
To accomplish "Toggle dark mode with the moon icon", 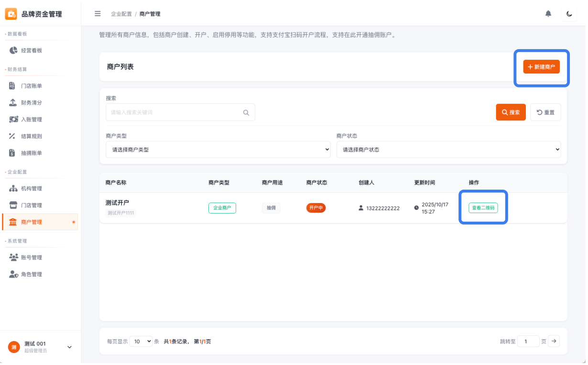I will coord(569,14).
